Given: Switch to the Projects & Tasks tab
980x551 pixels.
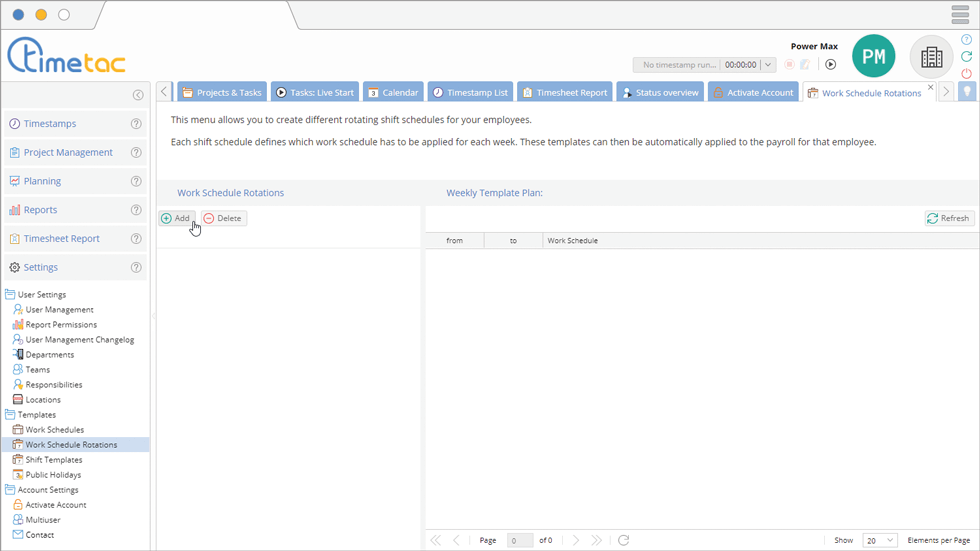Looking at the screenshot, I should tap(222, 92).
